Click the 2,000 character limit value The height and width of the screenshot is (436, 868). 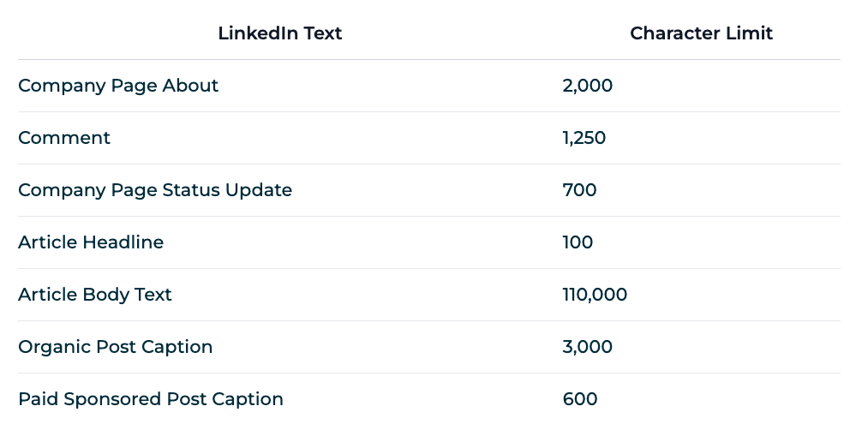[587, 86]
